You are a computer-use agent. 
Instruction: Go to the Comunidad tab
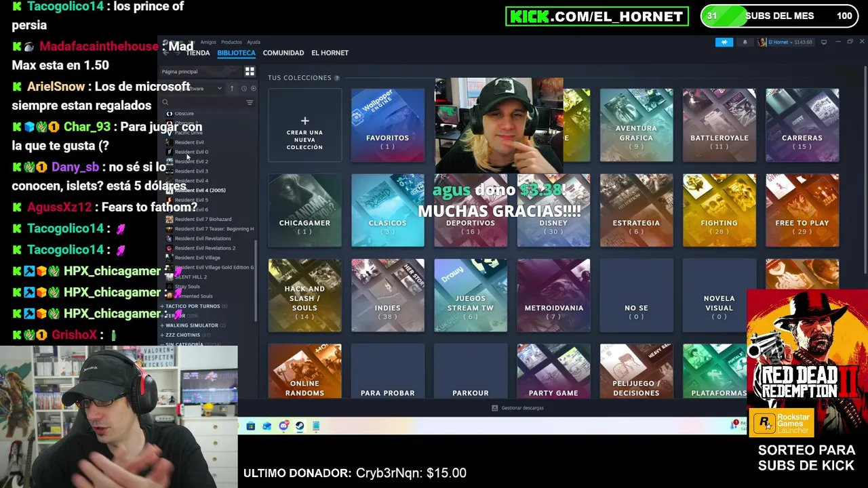[283, 53]
